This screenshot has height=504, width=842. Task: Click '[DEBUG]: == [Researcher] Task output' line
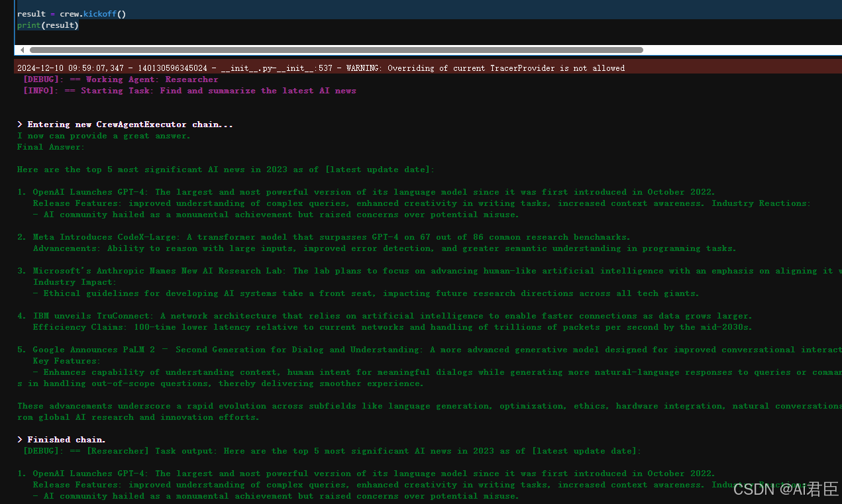click(x=332, y=451)
